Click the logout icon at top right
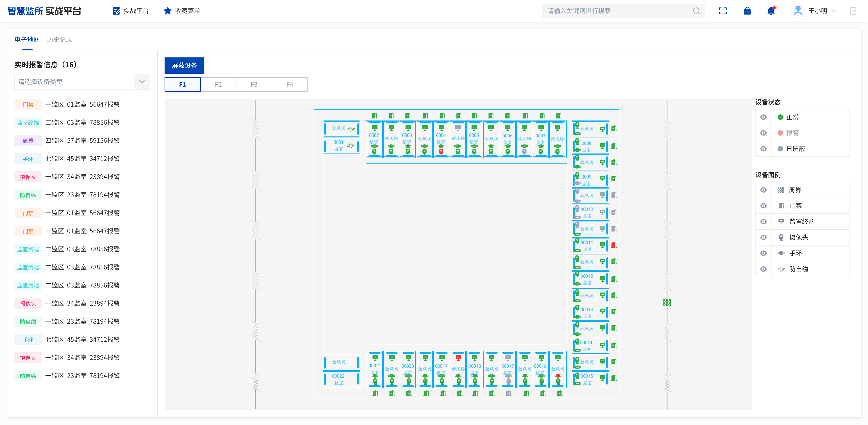This screenshot has height=425, width=868. coord(853,11)
